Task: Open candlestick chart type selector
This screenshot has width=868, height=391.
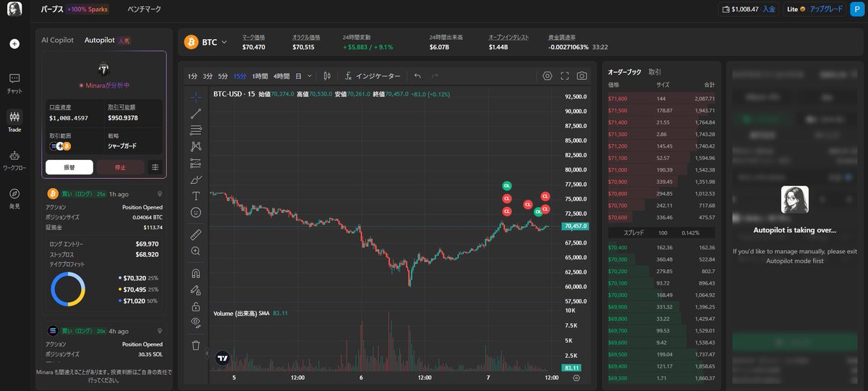Action: (328, 76)
